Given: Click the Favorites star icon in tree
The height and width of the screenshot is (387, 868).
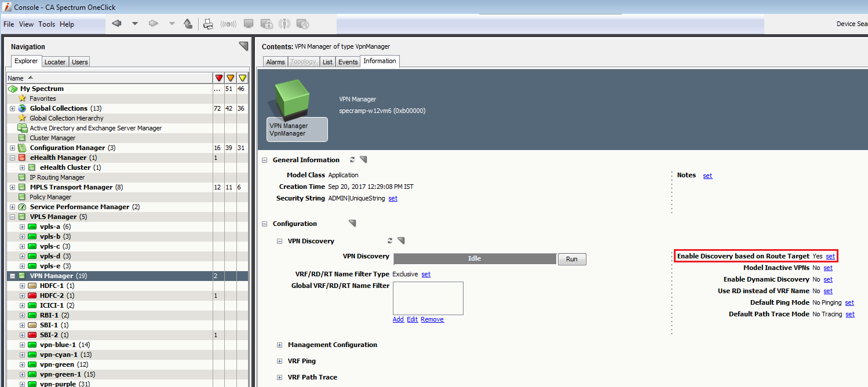Looking at the screenshot, I should pos(23,98).
